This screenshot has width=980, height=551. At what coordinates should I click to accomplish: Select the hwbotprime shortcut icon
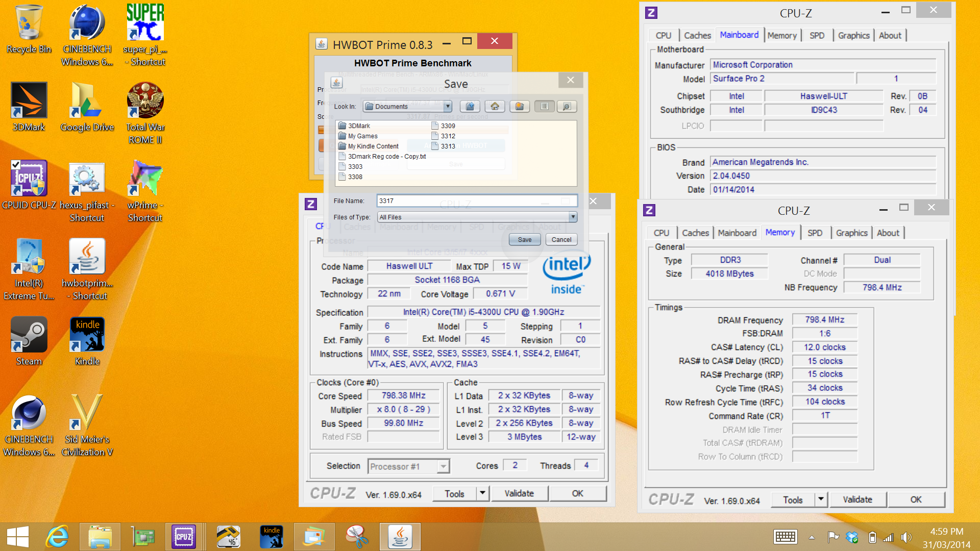87,269
